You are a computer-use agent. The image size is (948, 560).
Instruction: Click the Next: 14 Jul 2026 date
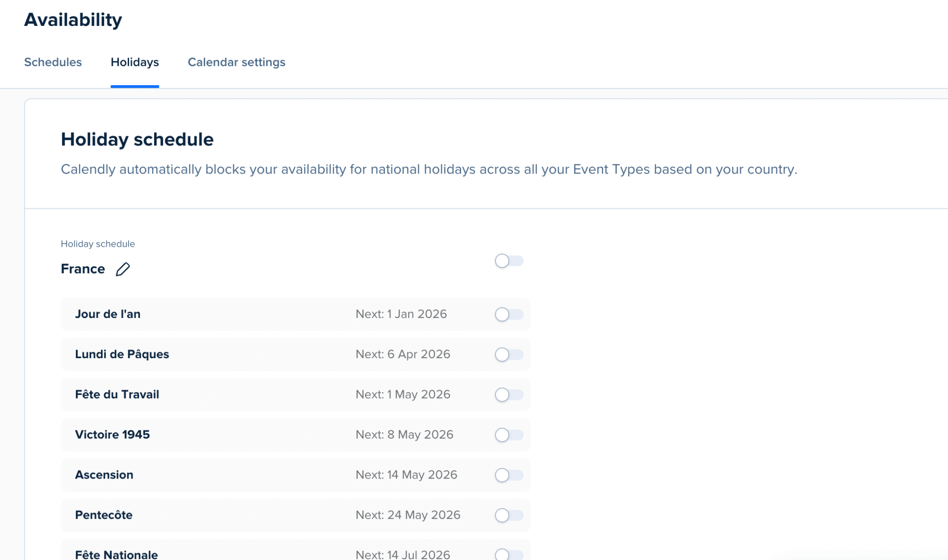click(x=403, y=554)
